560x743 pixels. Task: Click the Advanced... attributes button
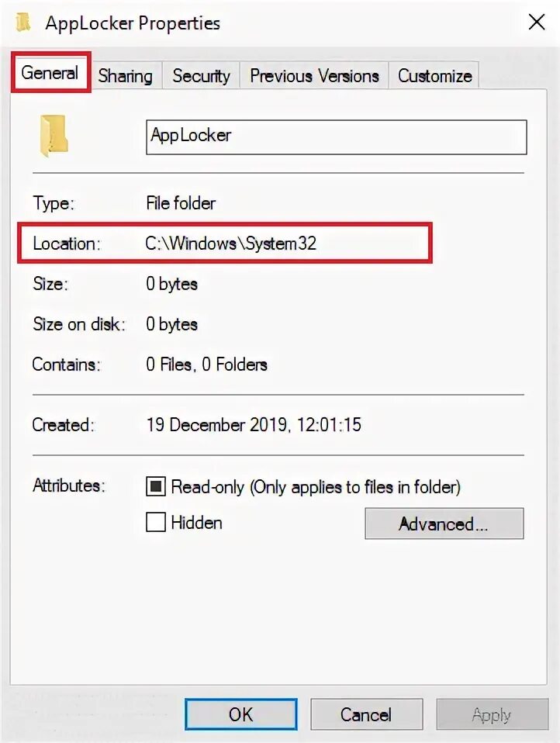click(444, 524)
